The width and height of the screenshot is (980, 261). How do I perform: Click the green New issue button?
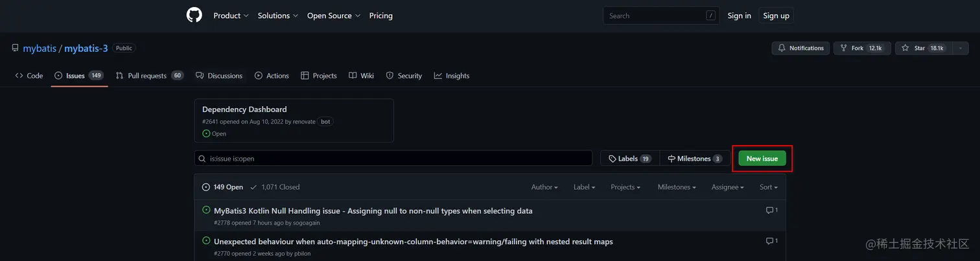point(762,159)
